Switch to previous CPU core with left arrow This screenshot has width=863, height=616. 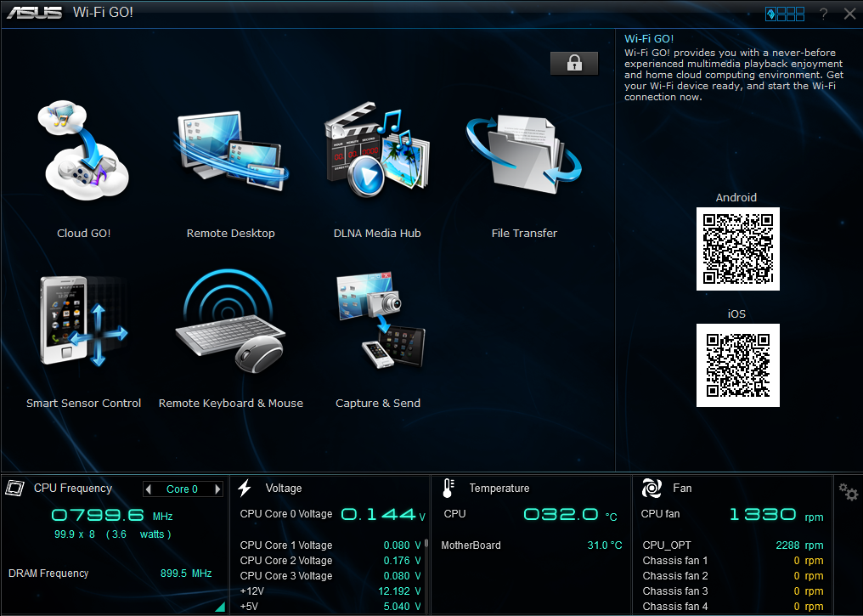point(149,489)
